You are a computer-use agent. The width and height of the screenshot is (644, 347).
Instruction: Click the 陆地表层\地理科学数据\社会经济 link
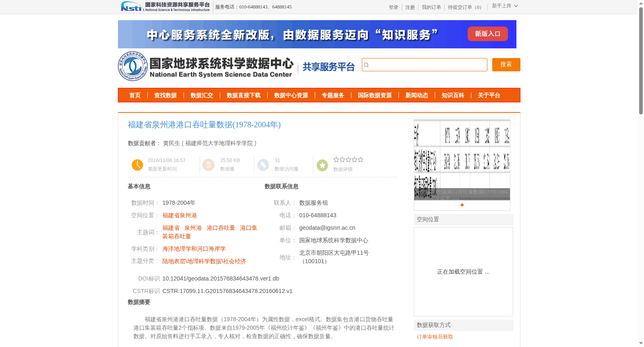coord(204,262)
